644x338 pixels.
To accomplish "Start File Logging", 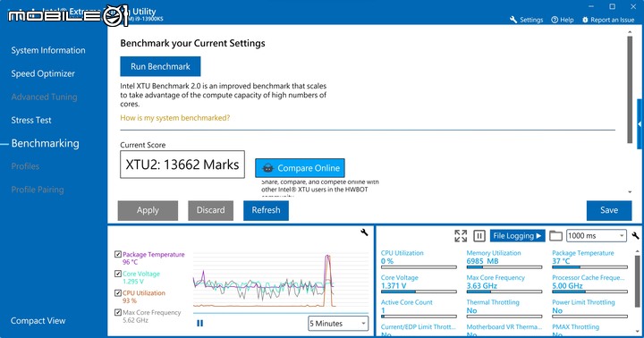I will pos(518,236).
